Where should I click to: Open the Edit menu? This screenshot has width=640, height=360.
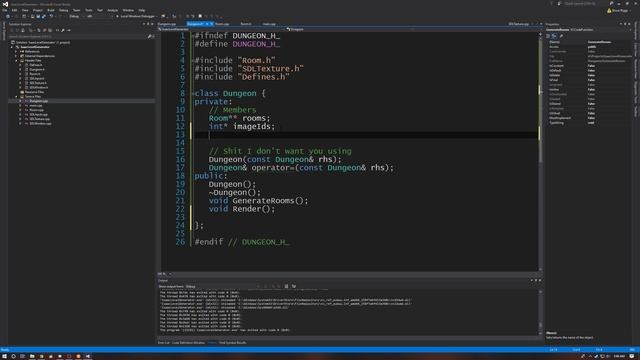14,10
